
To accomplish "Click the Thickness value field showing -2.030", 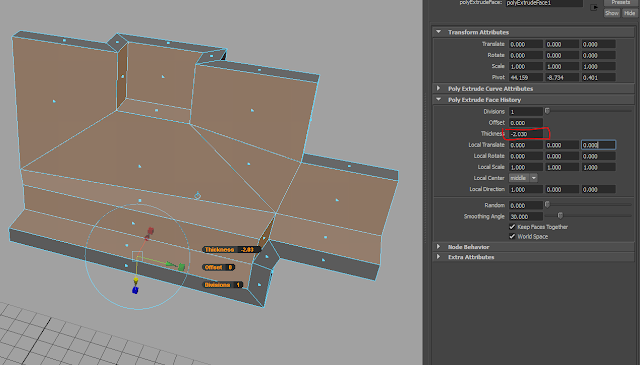I will (x=526, y=134).
